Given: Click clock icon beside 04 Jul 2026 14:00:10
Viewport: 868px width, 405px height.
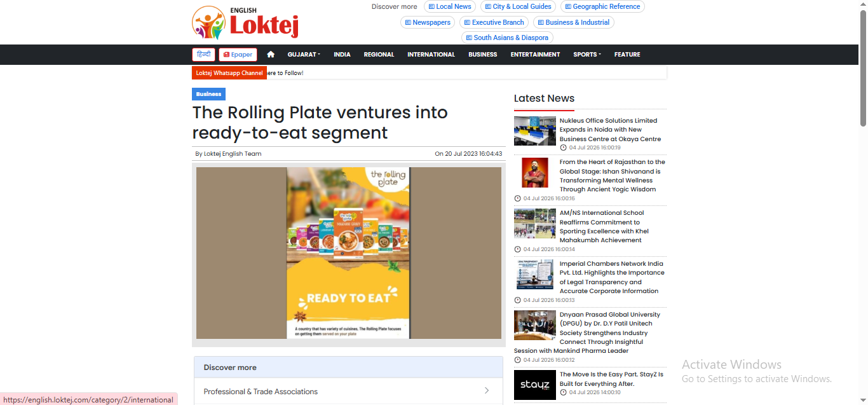Looking at the screenshot, I should click(x=563, y=392).
